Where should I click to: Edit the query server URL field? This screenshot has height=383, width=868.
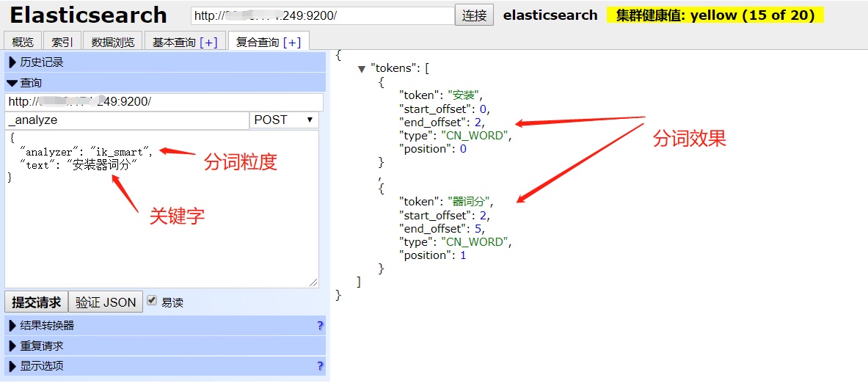point(164,103)
